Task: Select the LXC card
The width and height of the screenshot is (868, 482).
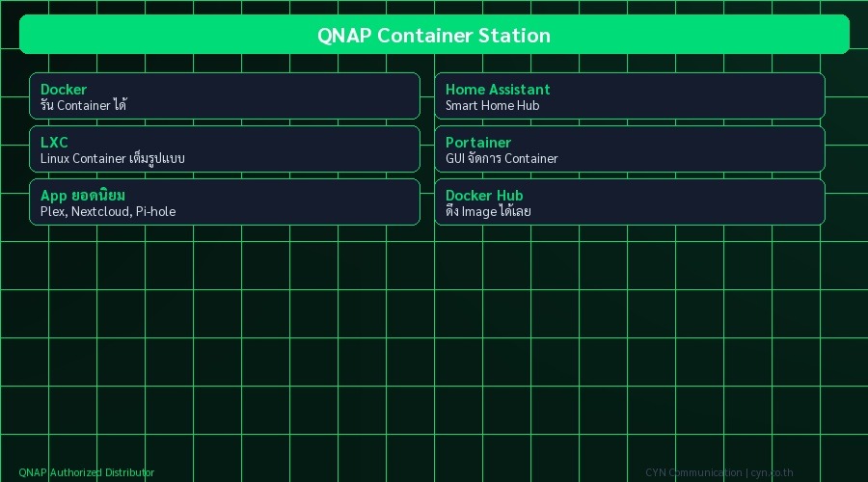Action: 225,148
